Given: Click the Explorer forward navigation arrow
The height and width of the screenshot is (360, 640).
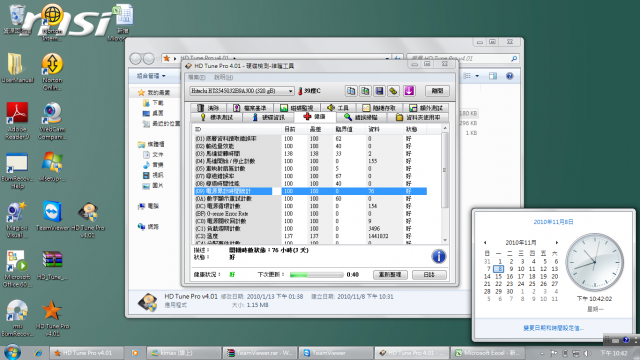Looking at the screenshot, I should coord(149,58).
